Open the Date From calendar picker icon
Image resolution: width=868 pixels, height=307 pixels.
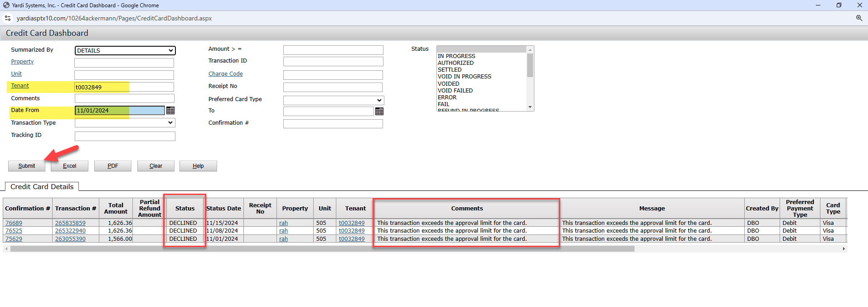tap(170, 111)
